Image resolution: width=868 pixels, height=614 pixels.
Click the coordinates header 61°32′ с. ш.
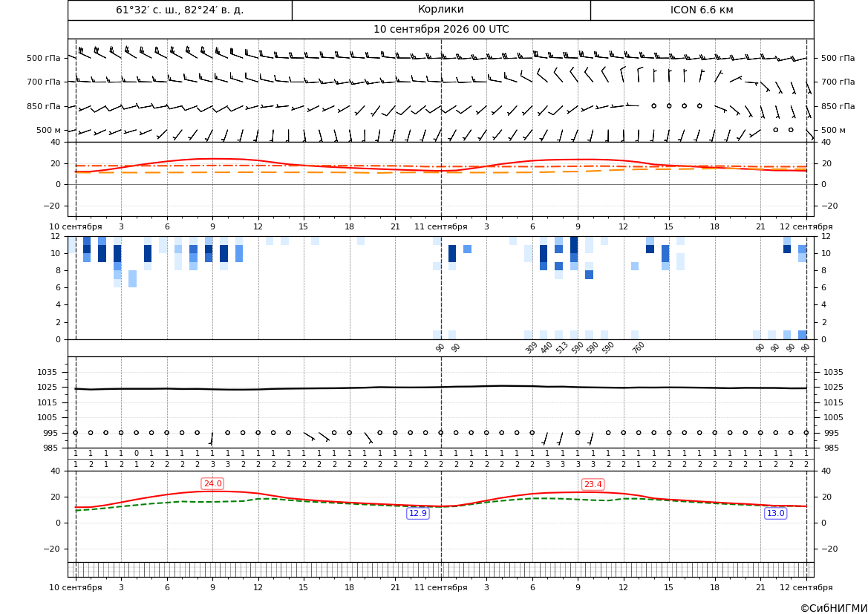coord(180,10)
